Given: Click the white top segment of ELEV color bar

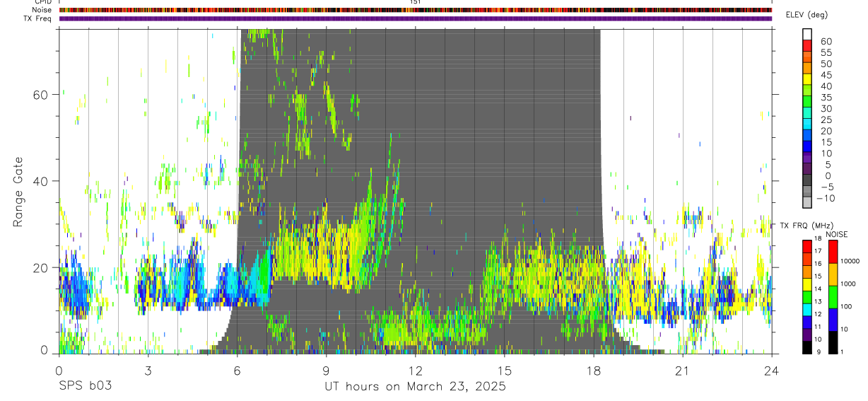Looking at the screenshot, I should point(808,35).
